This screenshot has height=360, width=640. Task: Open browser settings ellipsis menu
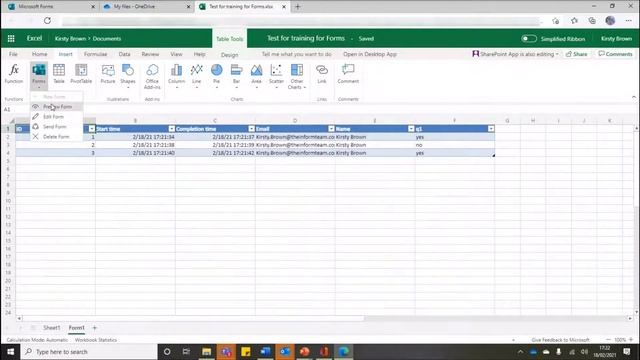[x=629, y=20]
